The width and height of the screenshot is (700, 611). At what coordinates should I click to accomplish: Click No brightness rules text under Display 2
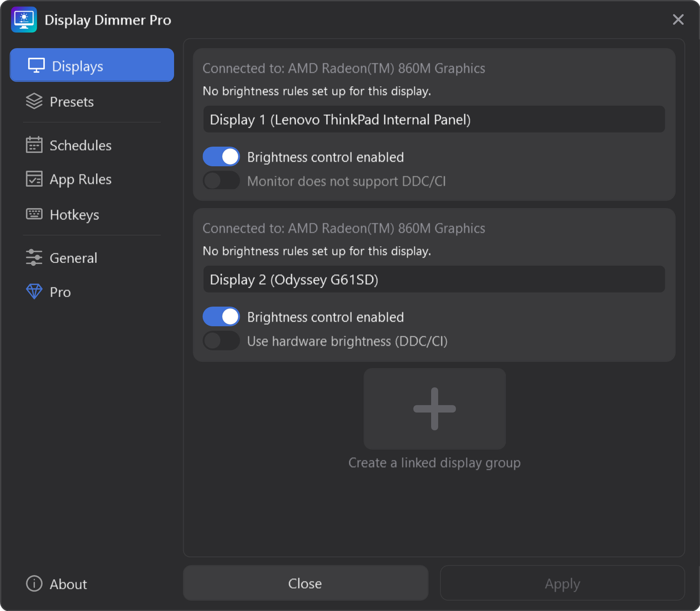point(317,251)
